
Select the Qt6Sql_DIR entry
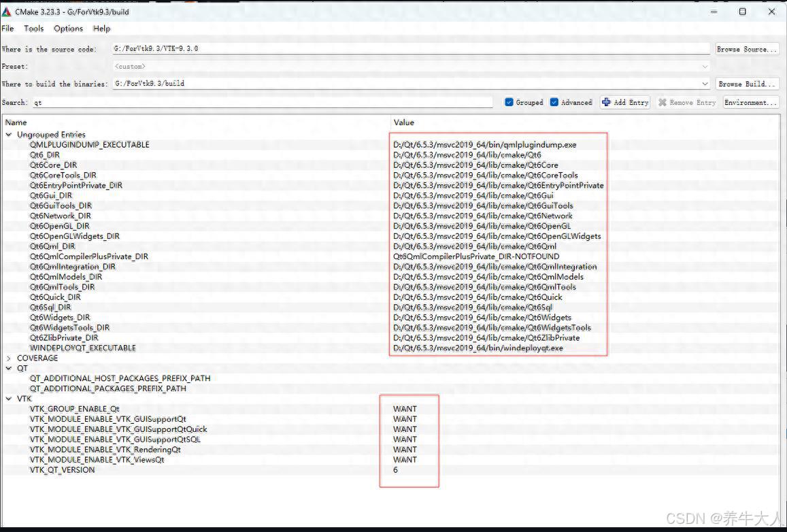point(50,307)
